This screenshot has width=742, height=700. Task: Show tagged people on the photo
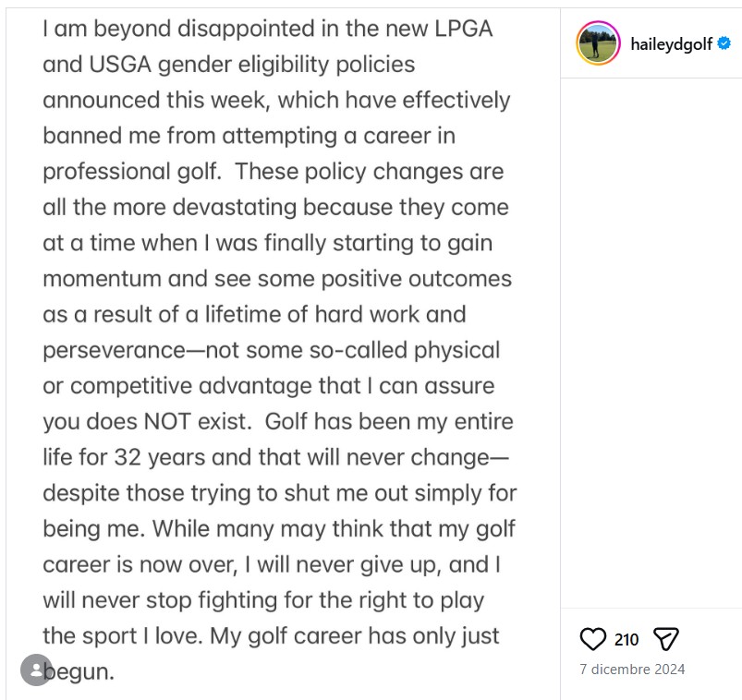click(36, 670)
